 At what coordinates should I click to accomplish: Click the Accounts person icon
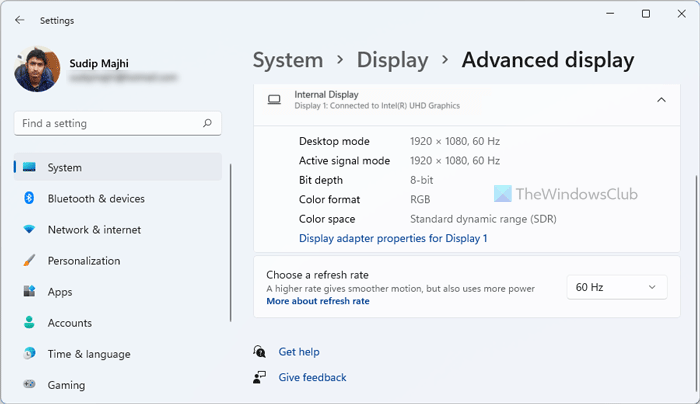[x=29, y=323]
